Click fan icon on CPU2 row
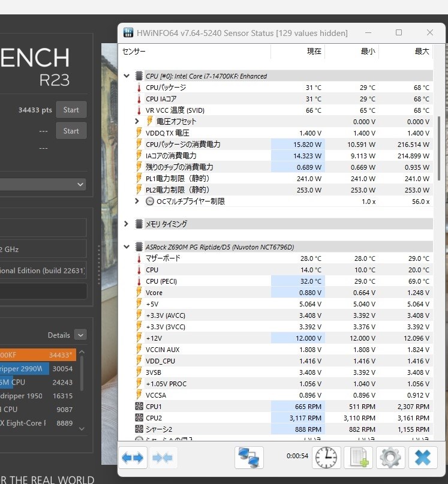 139,417
